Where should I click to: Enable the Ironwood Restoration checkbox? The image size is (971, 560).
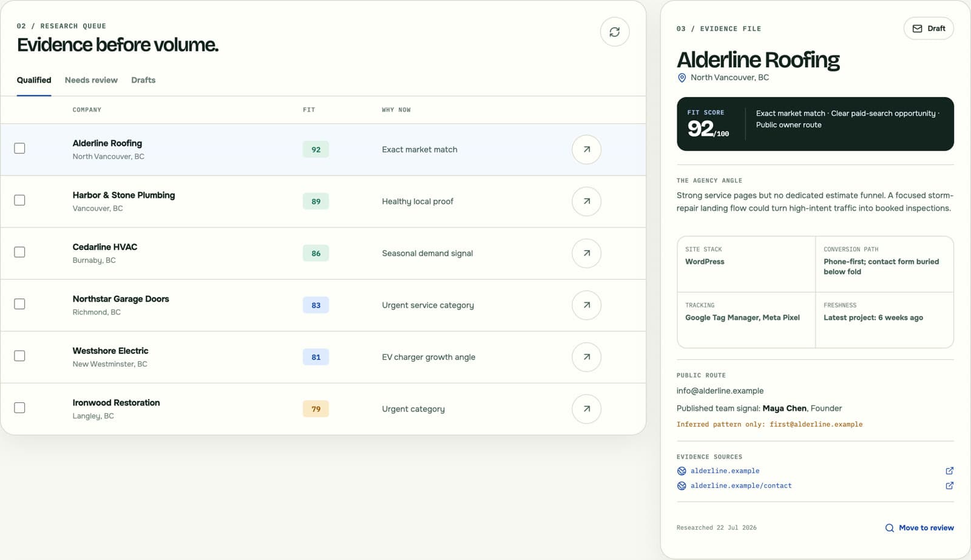pyautogui.click(x=19, y=408)
